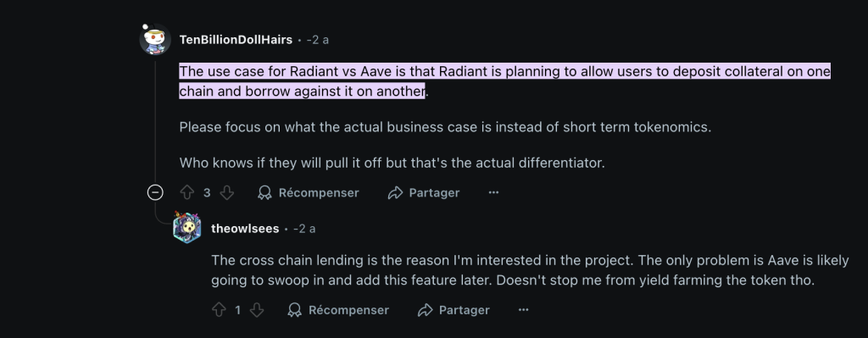The width and height of the screenshot is (868, 338).
Task: Click the theowlsees avatar image
Action: pos(186,227)
